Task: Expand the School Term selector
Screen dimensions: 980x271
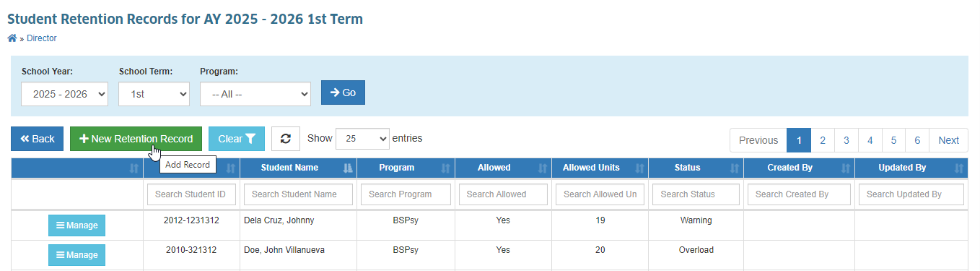Action: click(154, 94)
